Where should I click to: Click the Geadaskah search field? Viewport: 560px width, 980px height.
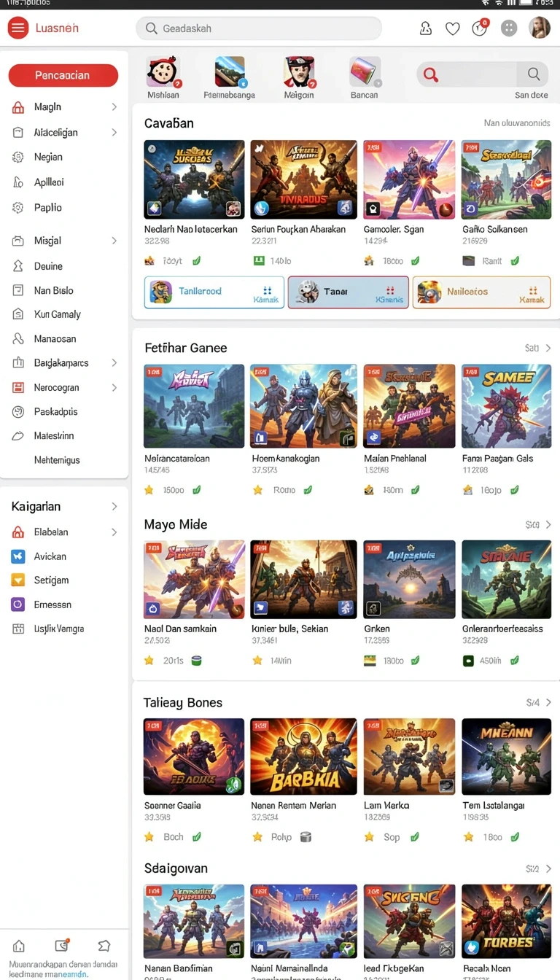coord(258,28)
